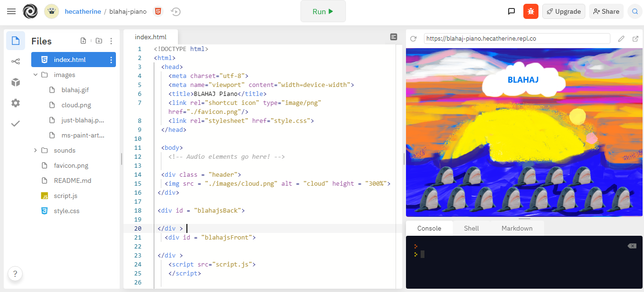Click the script src="script.js" code line
The width and height of the screenshot is (644, 292).
click(212, 264)
